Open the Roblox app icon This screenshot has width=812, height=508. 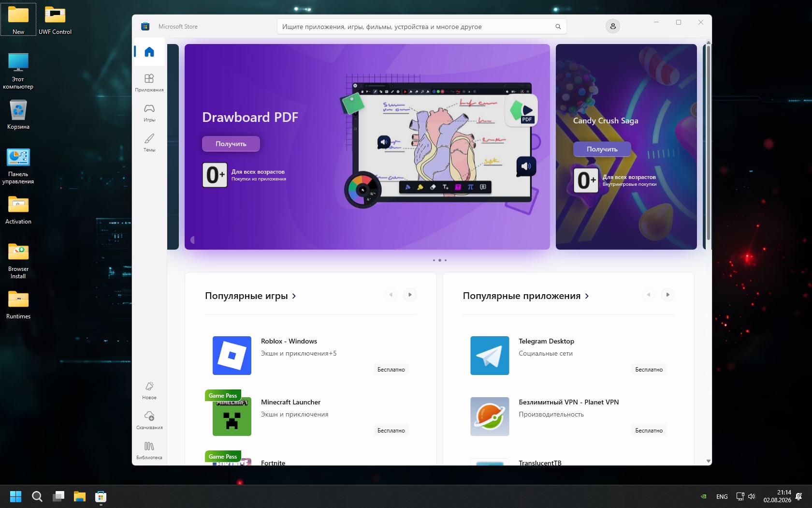[x=232, y=356]
